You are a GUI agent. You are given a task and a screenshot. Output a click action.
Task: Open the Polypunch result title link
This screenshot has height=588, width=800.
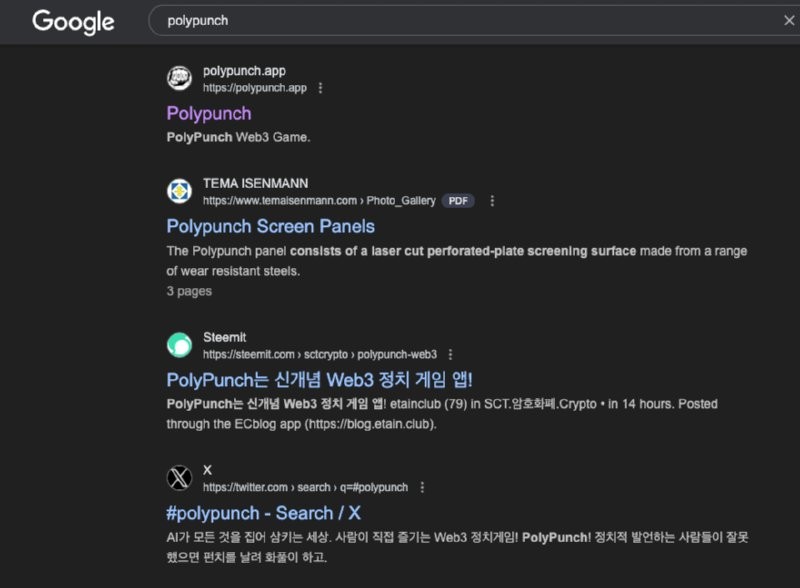[x=209, y=113]
